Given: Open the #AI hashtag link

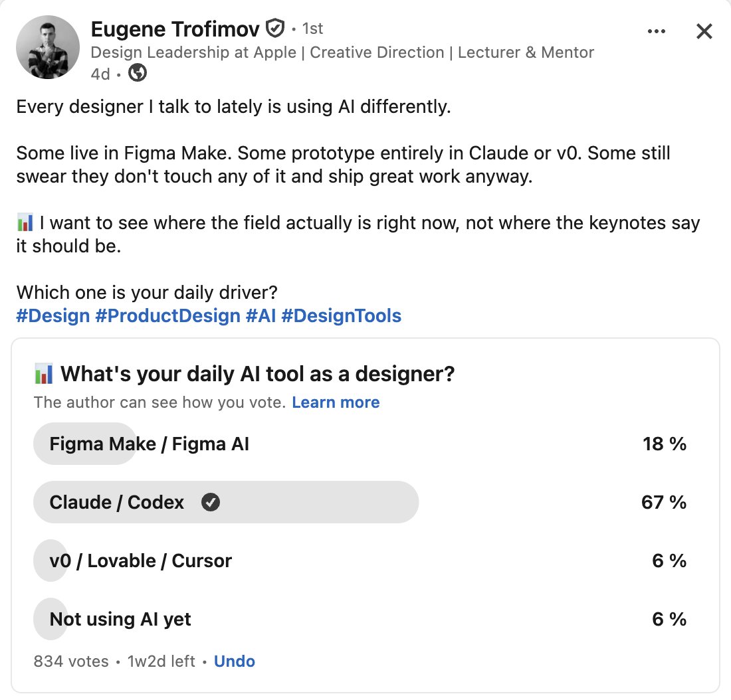Looking at the screenshot, I should pos(261,315).
